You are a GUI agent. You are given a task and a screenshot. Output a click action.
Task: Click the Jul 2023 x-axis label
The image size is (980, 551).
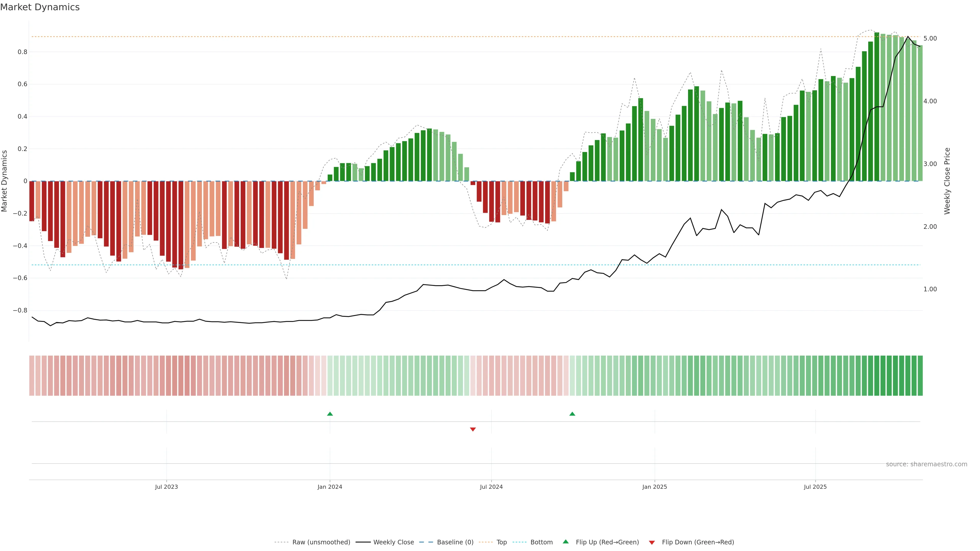click(166, 487)
